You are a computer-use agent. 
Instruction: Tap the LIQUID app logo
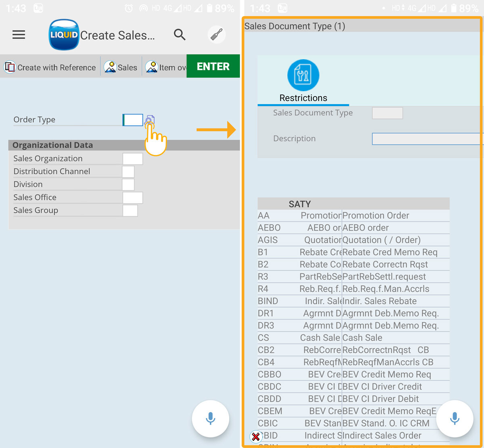pos(64,35)
